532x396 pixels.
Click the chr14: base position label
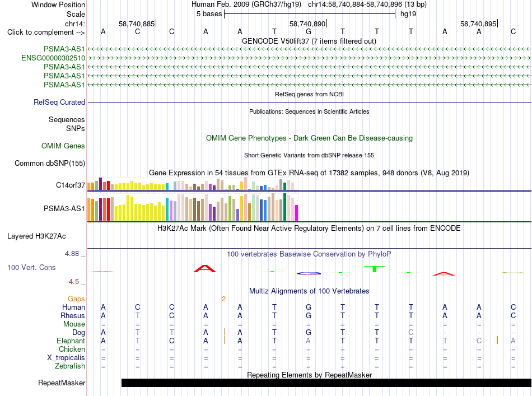(x=75, y=24)
